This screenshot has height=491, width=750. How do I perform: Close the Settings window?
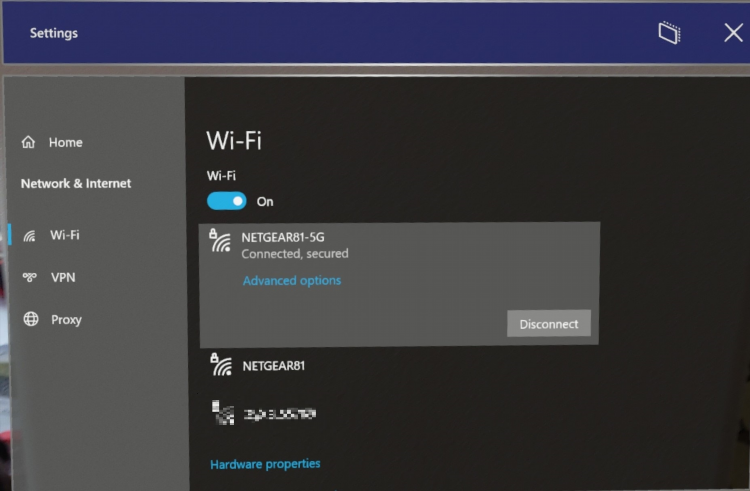tap(733, 33)
